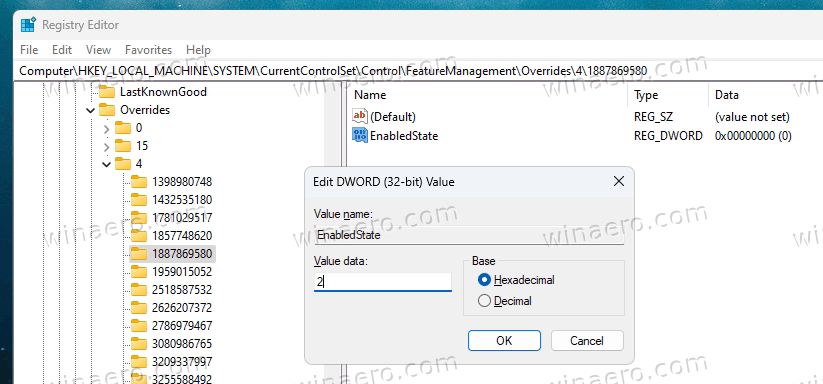Click folder icon next to 1398980748
The height and width of the screenshot is (384, 823).
point(139,182)
